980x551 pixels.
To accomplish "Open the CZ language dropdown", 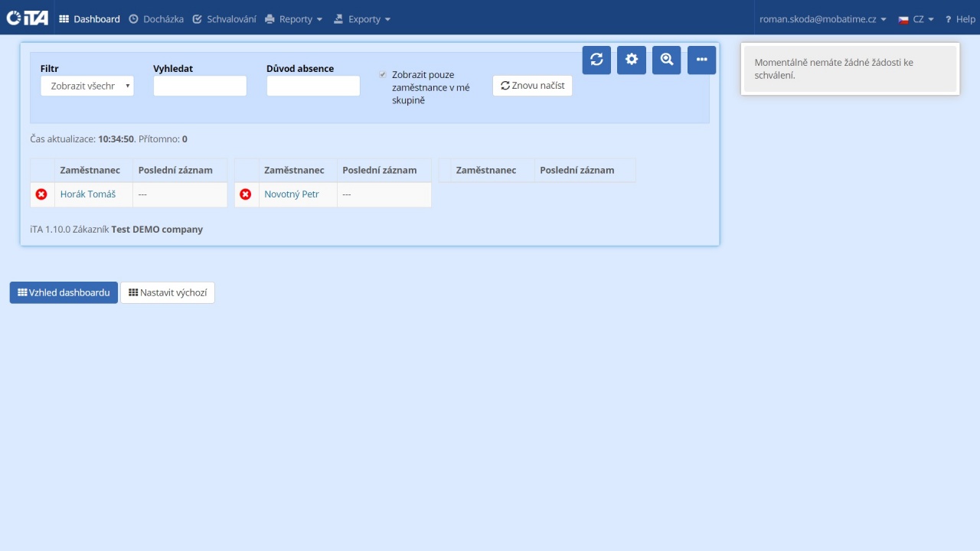I will coord(916,18).
